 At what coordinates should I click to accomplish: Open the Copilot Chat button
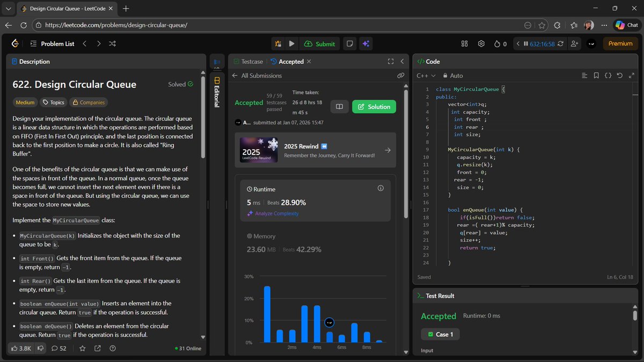[x=626, y=25]
